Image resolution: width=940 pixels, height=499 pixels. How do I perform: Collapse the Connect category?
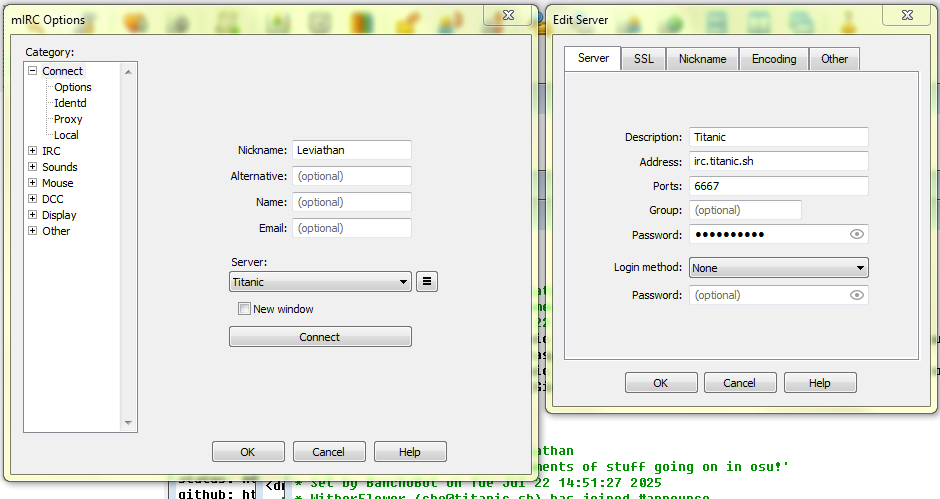tap(33, 71)
